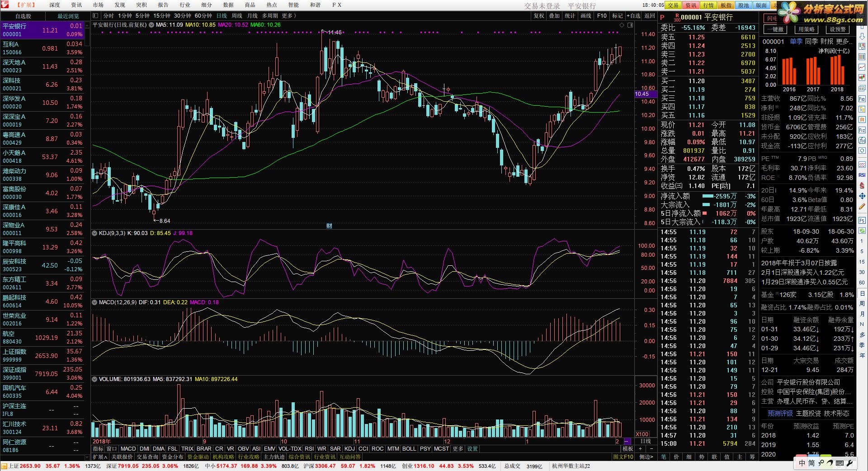Toggle 叠加 overlay above the chart
The image size is (868, 471).
point(554,16)
